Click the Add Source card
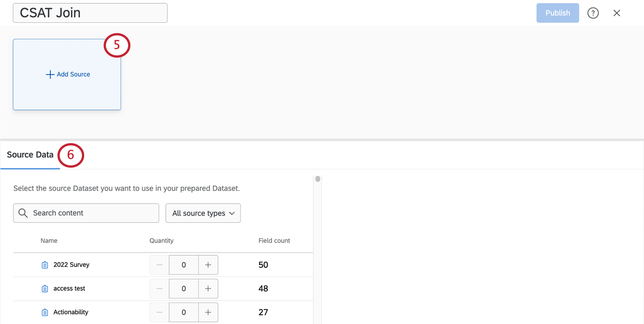The width and height of the screenshot is (644, 324). coord(67,74)
